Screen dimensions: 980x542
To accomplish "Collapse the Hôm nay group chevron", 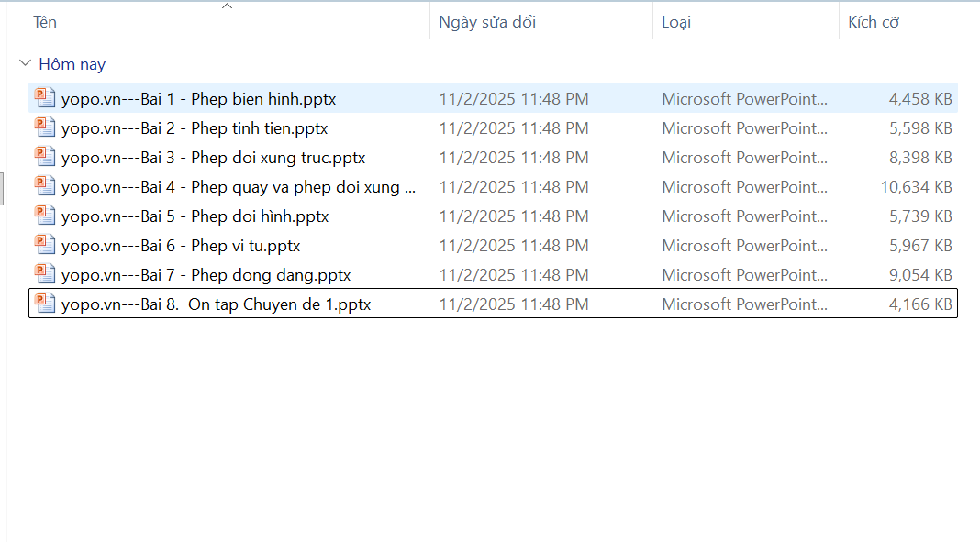I will 24,64.
